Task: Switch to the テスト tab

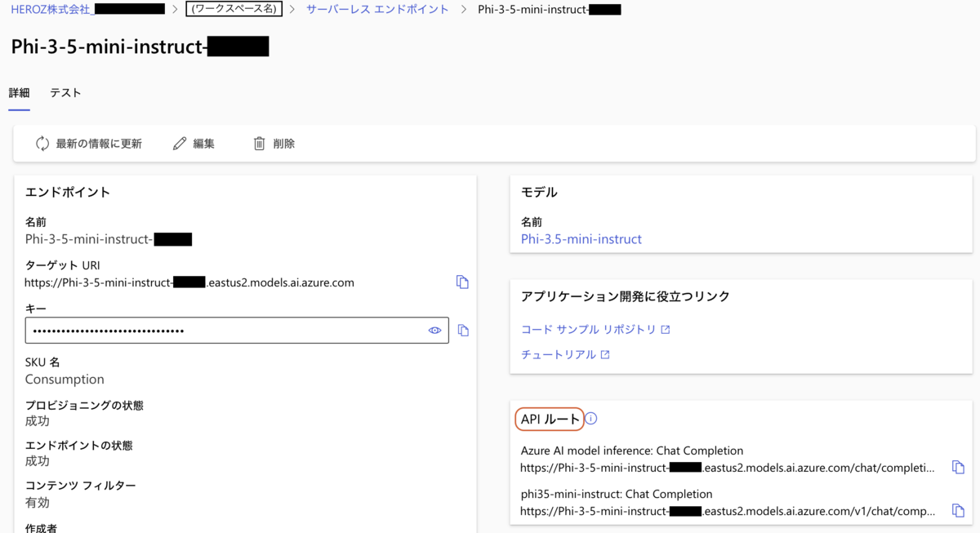Action: tap(65, 93)
